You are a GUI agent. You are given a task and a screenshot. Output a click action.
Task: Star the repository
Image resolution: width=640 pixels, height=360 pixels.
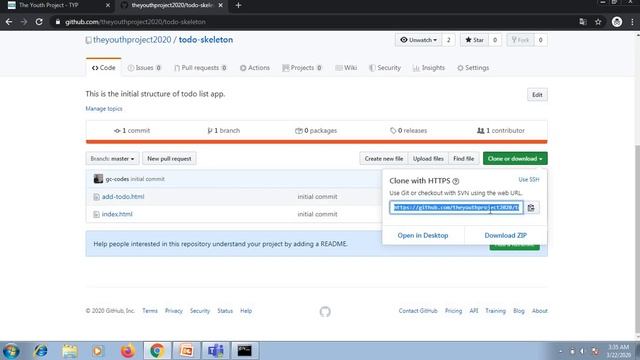tap(474, 40)
